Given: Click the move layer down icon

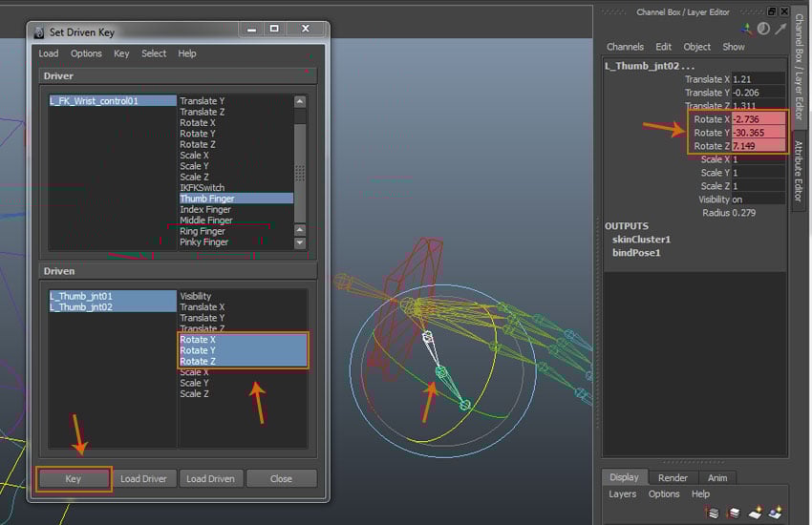Looking at the screenshot, I should point(732,513).
